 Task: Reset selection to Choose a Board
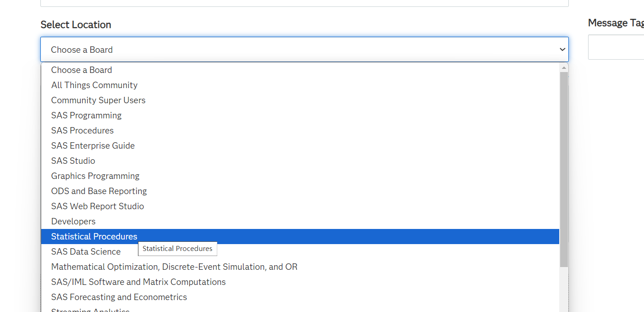click(x=82, y=70)
